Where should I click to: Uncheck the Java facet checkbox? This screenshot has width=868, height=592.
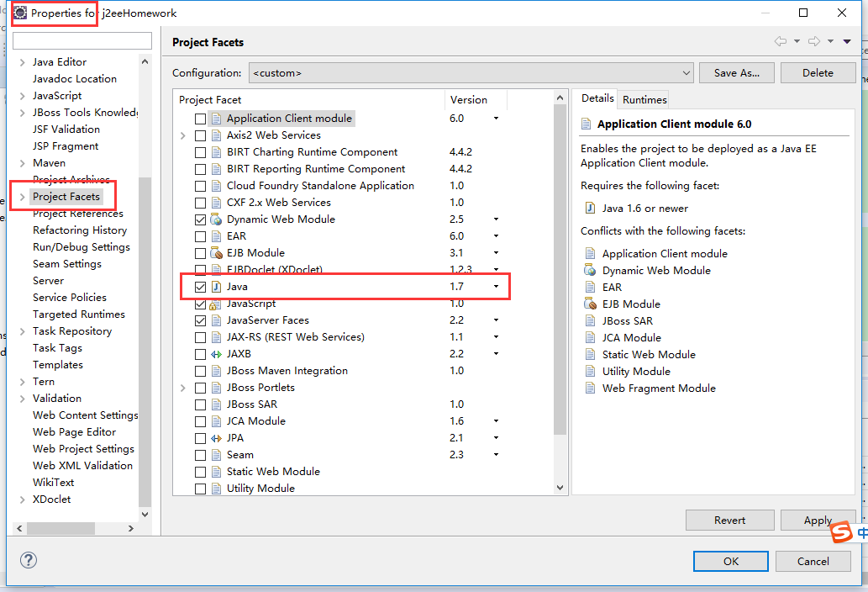(200, 287)
